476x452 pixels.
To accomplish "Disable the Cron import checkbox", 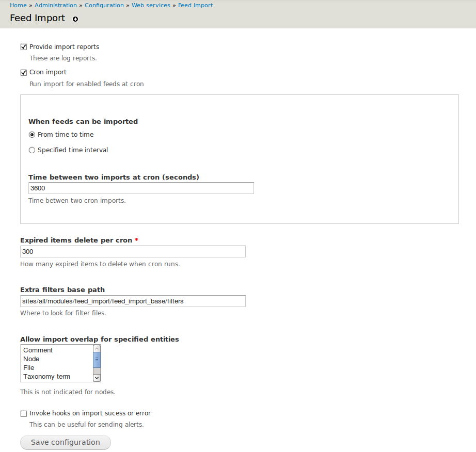I will [x=24, y=73].
